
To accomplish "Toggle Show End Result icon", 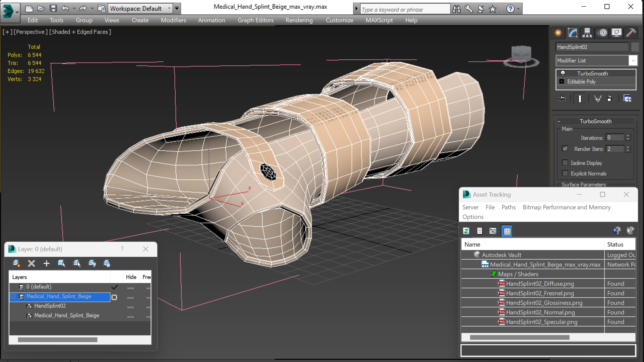I will tap(580, 98).
